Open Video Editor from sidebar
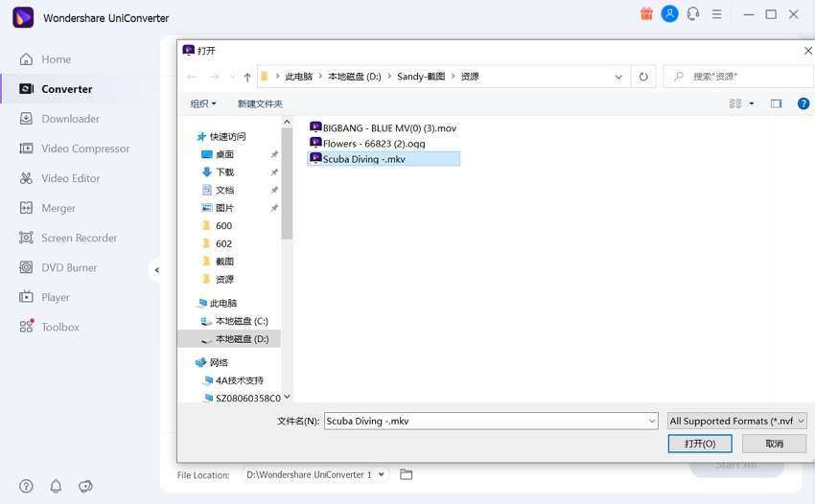The width and height of the screenshot is (815, 504). [59, 178]
